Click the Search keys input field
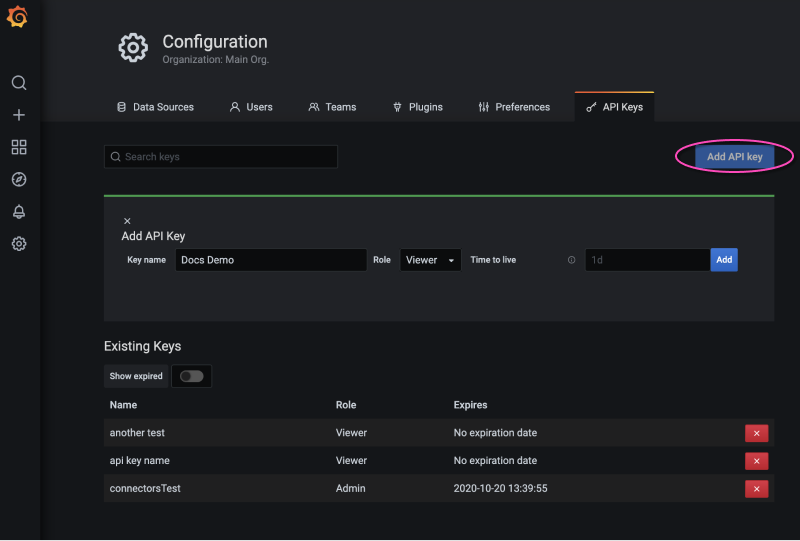The image size is (800, 541). click(221, 157)
